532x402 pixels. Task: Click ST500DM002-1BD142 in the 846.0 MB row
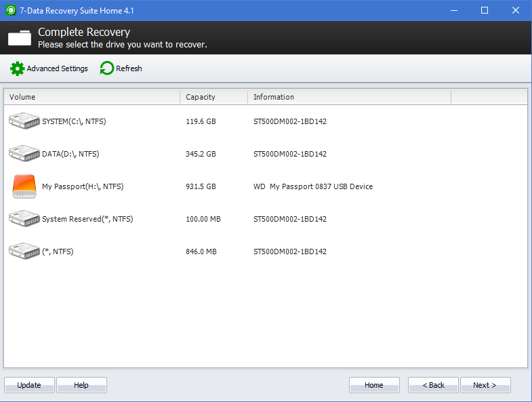coord(290,252)
